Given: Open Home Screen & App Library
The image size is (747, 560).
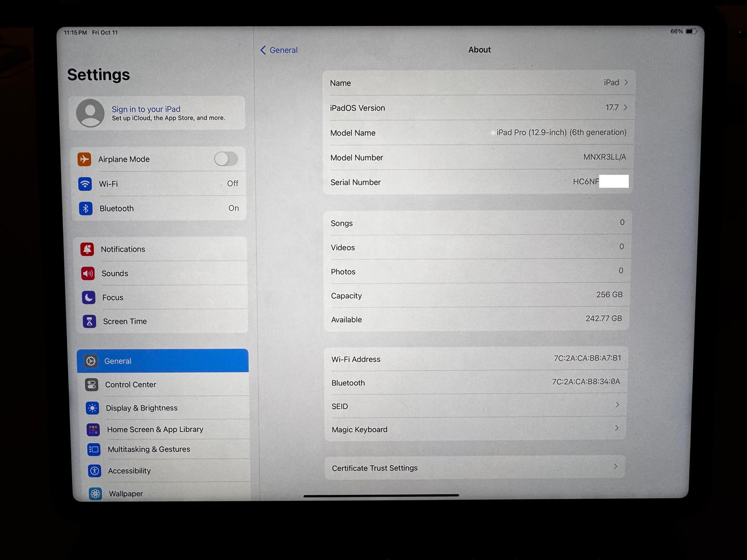Looking at the screenshot, I should tap(155, 429).
